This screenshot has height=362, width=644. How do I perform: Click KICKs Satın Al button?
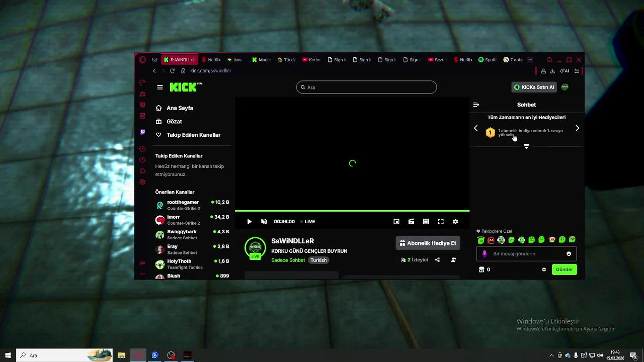pyautogui.click(x=534, y=87)
